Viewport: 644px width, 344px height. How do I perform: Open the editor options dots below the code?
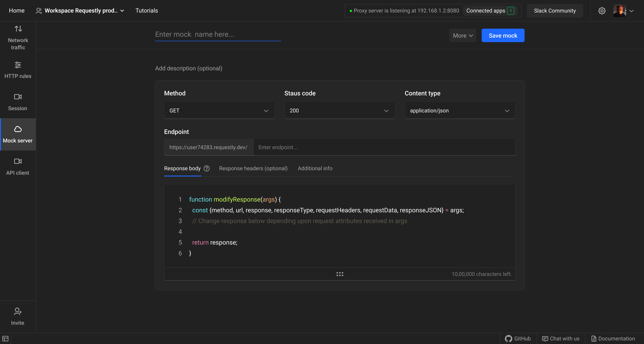click(x=339, y=274)
